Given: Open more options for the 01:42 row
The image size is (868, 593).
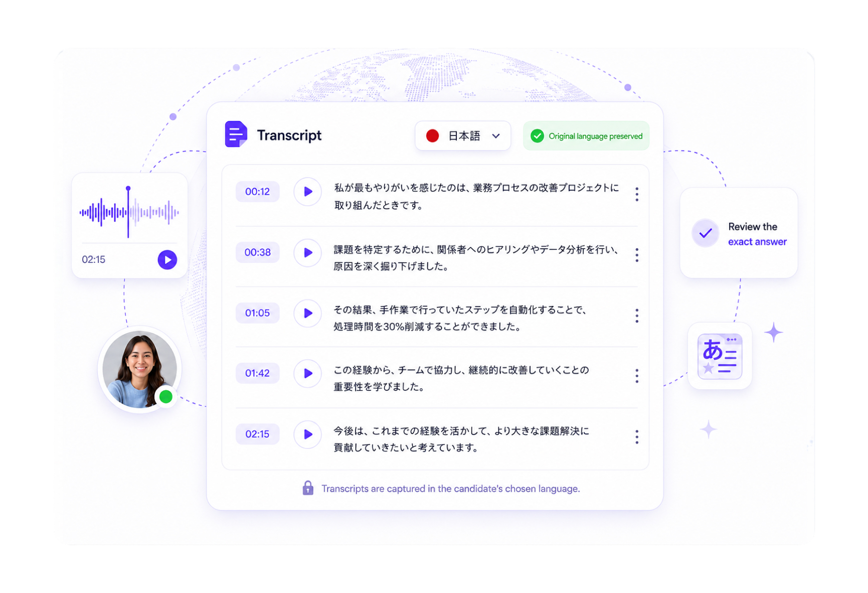Looking at the screenshot, I should click(x=636, y=376).
